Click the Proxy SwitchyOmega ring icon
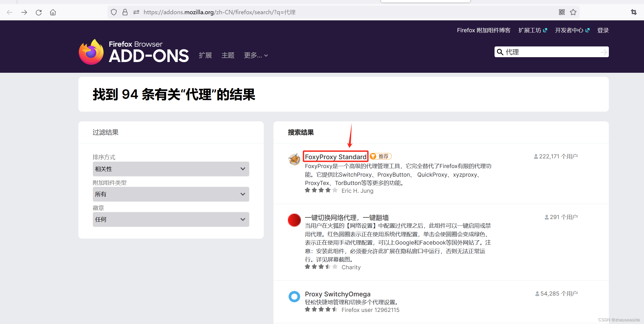 click(294, 297)
